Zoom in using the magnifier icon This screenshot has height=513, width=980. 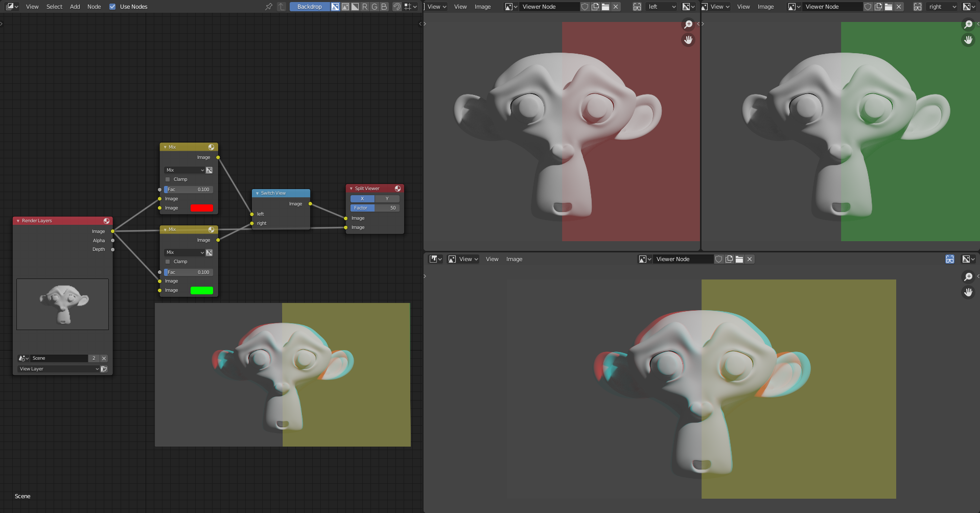688,24
